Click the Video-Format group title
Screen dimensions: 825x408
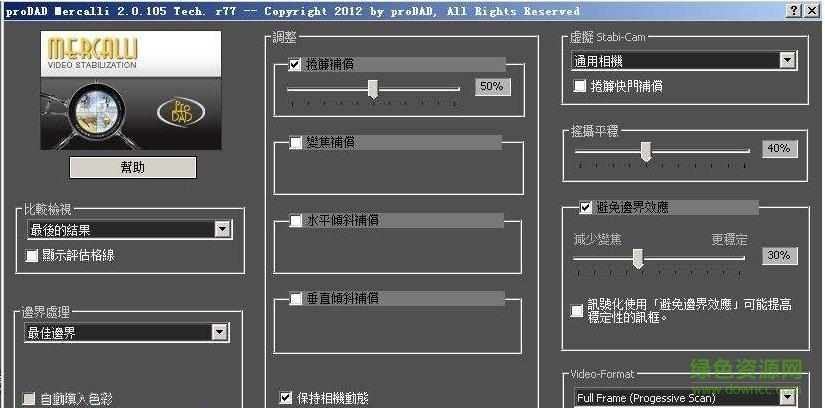[602, 374]
